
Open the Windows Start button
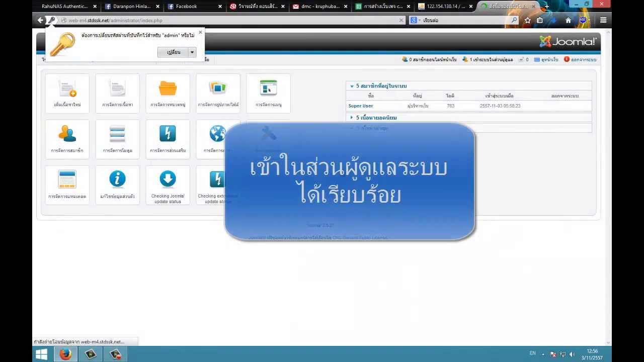coord(41,354)
